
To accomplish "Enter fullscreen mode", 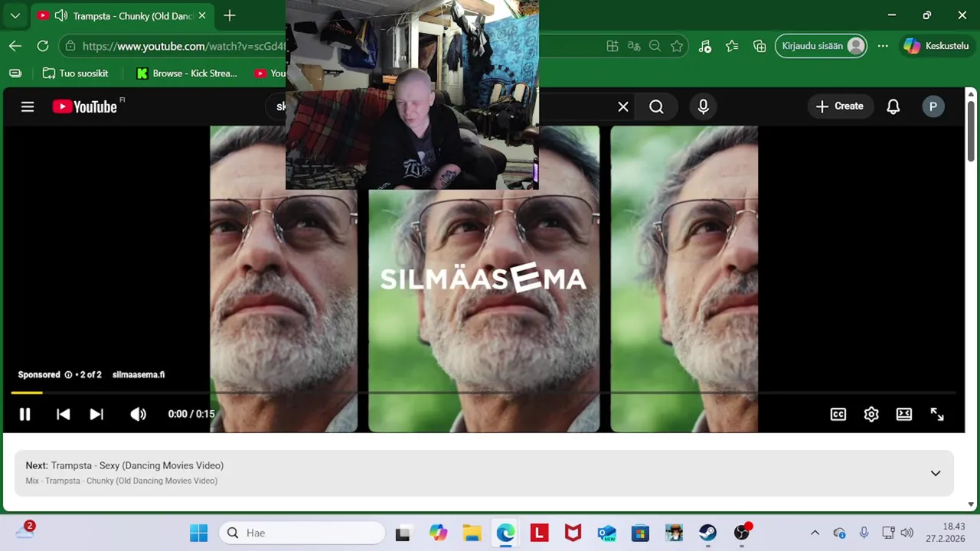I will pyautogui.click(x=937, y=414).
